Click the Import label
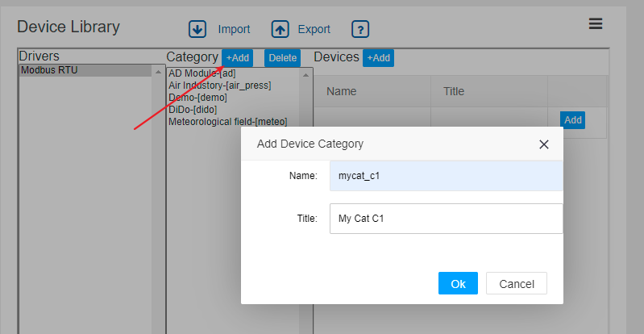Viewport: 644px width, 334px height. (234, 30)
